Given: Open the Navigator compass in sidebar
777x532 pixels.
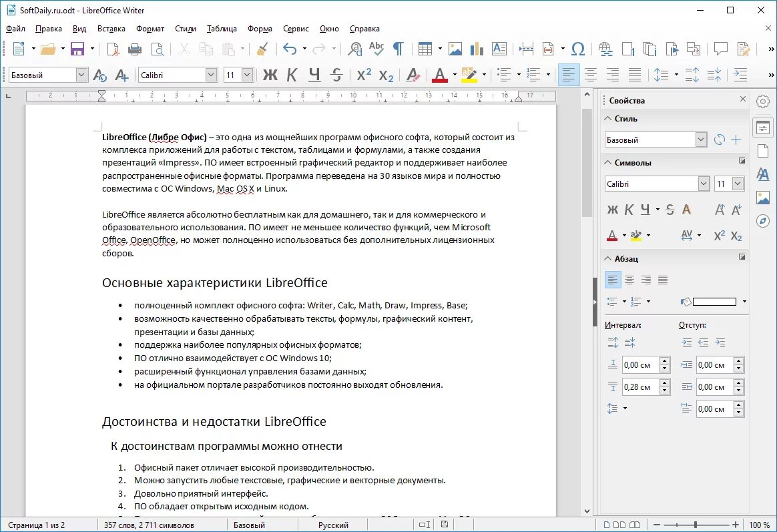Looking at the screenshot, I should 763,221.
